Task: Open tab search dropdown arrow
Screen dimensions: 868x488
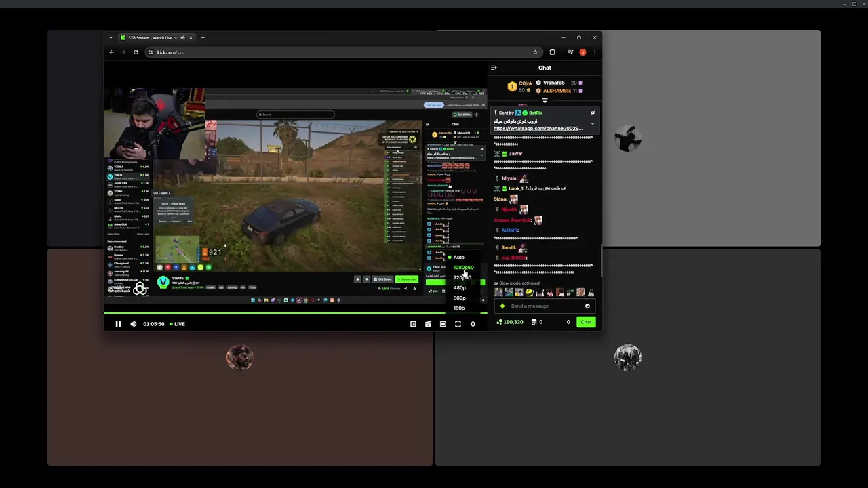Action: [x=111, y=38]
